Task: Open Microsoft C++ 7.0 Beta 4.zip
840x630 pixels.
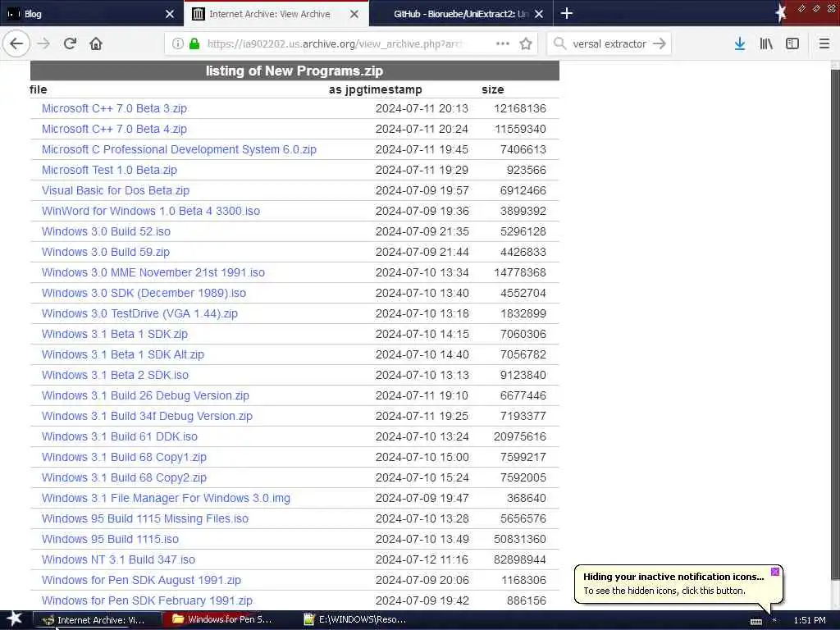Action: (114, 129)
